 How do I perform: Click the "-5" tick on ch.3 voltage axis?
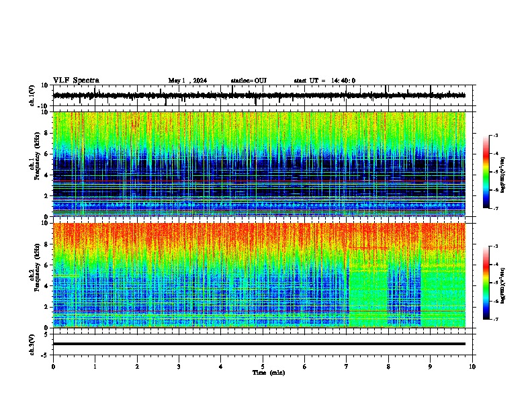45,355
